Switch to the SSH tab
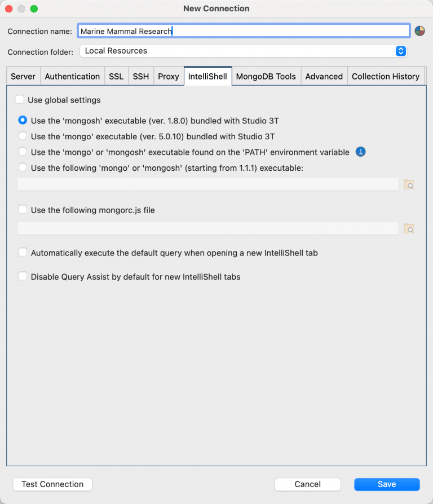The image size is (433, 504). click(141, 76)
